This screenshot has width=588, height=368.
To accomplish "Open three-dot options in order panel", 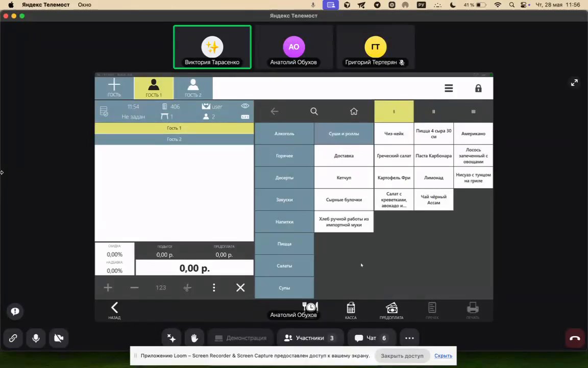I will click(x=214, y=288).
